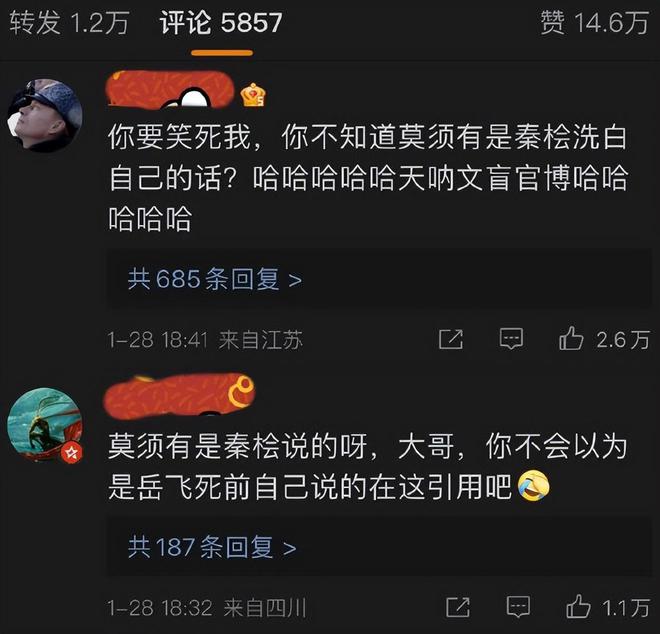Viewport: 660px width, 634px height.
Task: Click the verified star badge on second avatar
Action: point(71,453)
